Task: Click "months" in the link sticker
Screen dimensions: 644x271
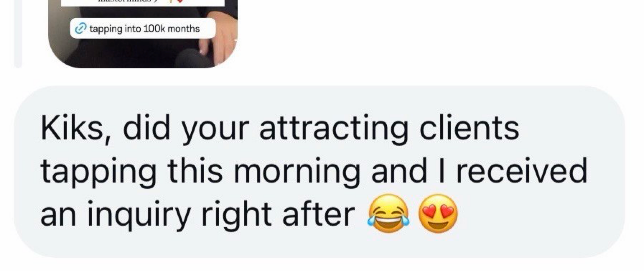Action: (x=183, y=29)
